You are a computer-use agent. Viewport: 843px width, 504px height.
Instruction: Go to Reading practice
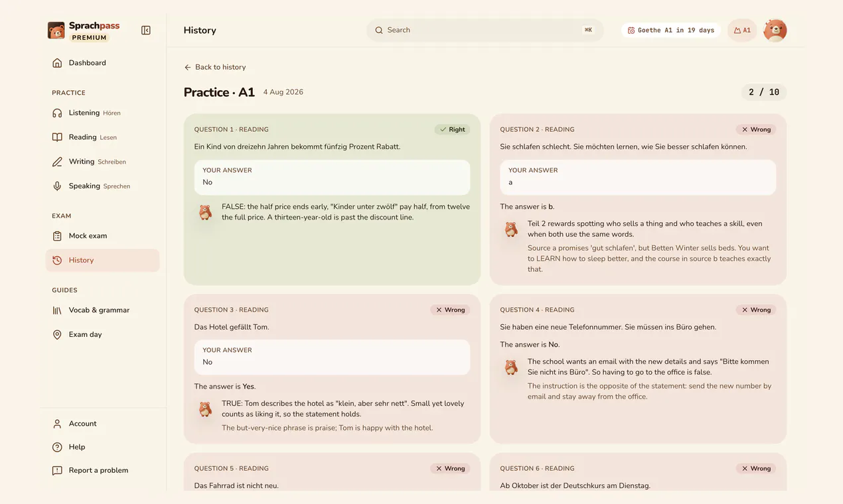[x=103, y=137]
